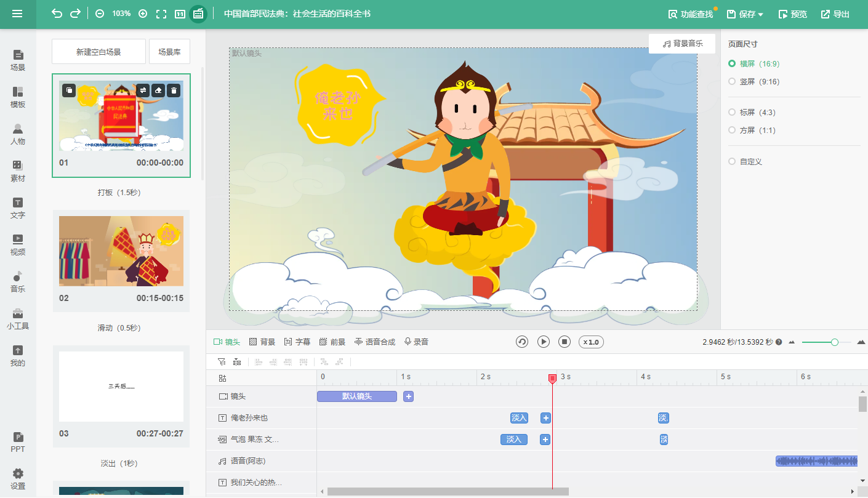Undo the last action
The height and width of the screenshot is (498, 868).
(57, 14)
